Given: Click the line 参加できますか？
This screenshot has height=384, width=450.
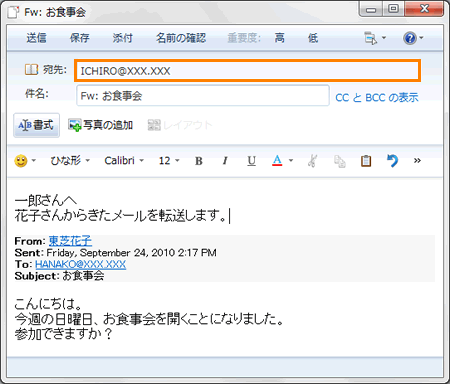Looking at the screenshot, I should point(63,334).
